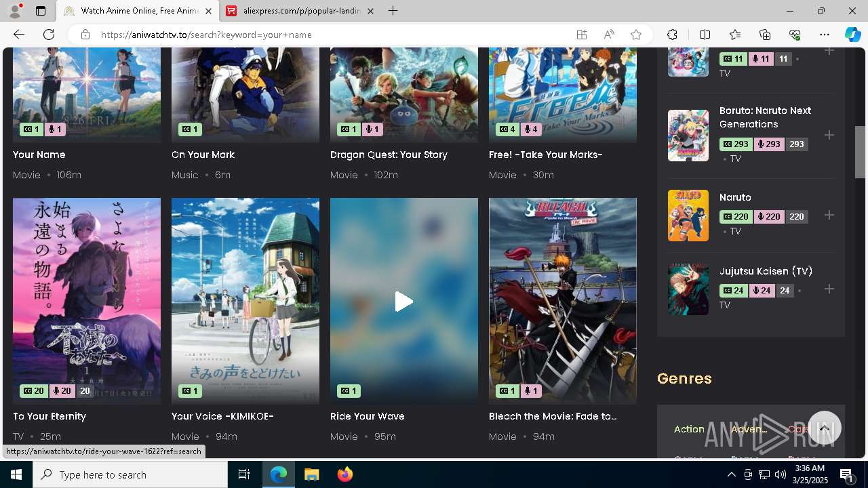The image size is (868, 488).
Task: Open the Extensions puzzle icon
Action: (x=672, y=35)
